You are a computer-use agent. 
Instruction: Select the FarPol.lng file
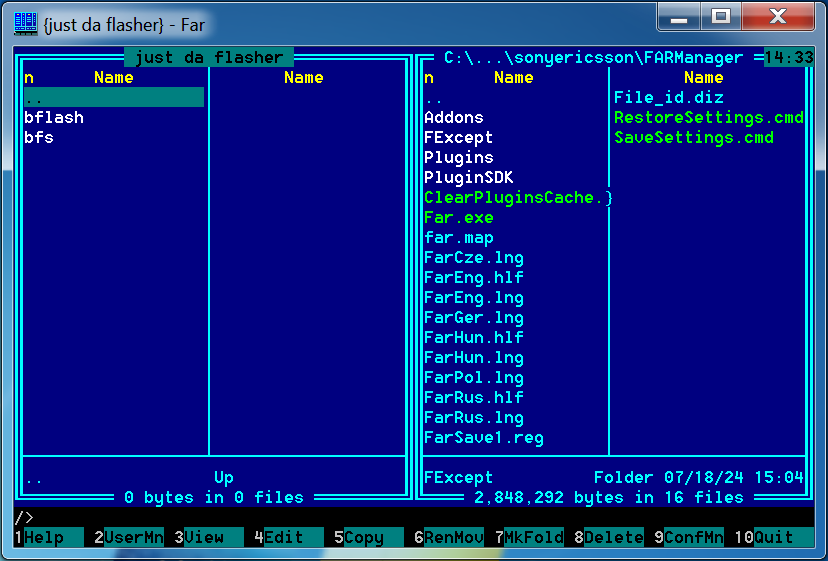(x=474, y=378)
